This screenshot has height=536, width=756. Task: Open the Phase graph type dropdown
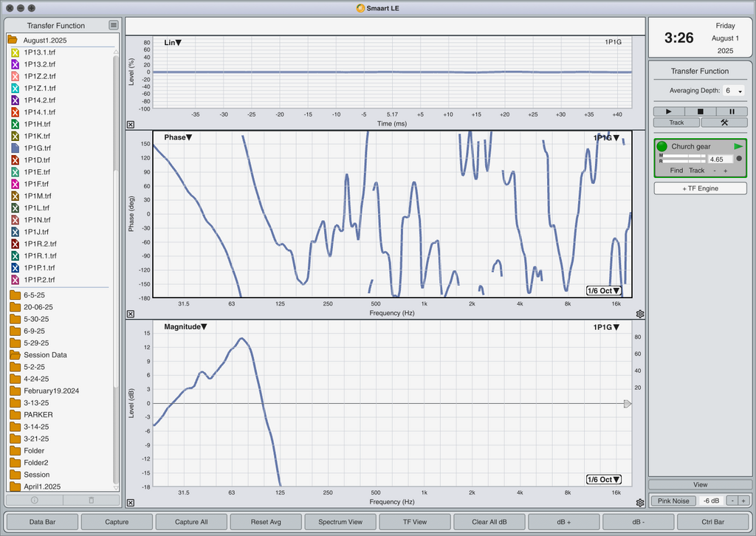pyautogui.click(x=178, y=137)
